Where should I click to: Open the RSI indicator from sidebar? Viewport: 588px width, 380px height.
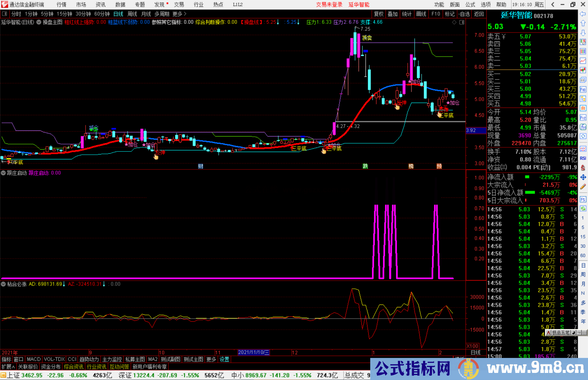tap(583, 158)
